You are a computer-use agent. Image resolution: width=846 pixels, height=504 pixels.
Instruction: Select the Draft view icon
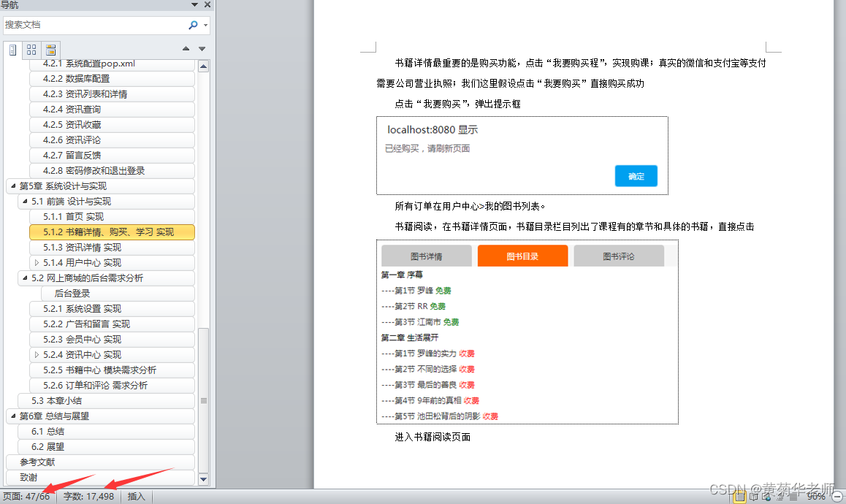[792, 497]
